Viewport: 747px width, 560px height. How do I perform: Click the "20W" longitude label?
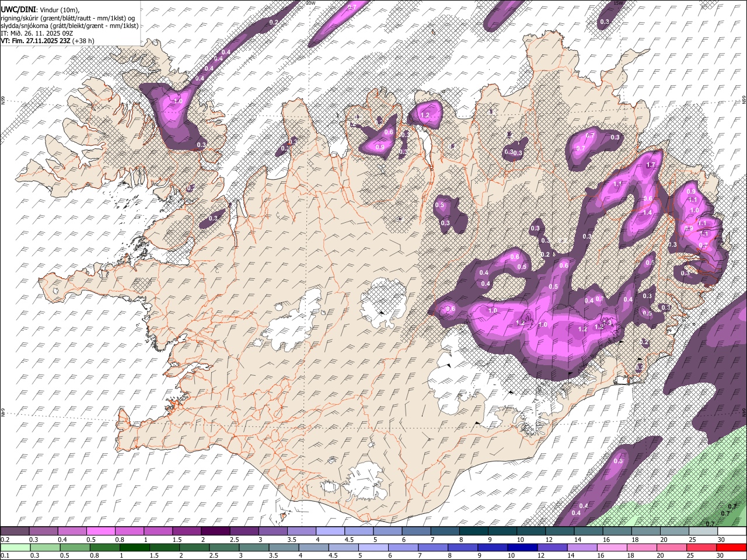click(x=310, y=3)
